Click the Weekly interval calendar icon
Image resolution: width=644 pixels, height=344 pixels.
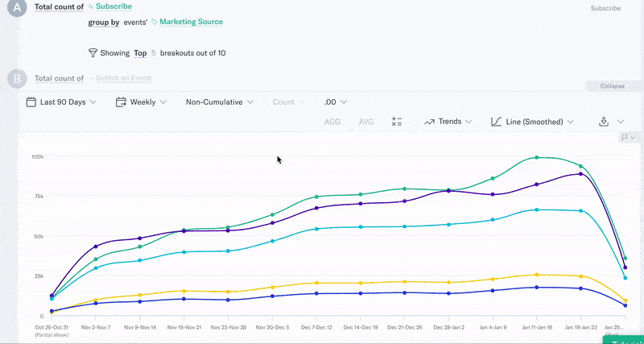pyautogui.click(x=121, y=102)
